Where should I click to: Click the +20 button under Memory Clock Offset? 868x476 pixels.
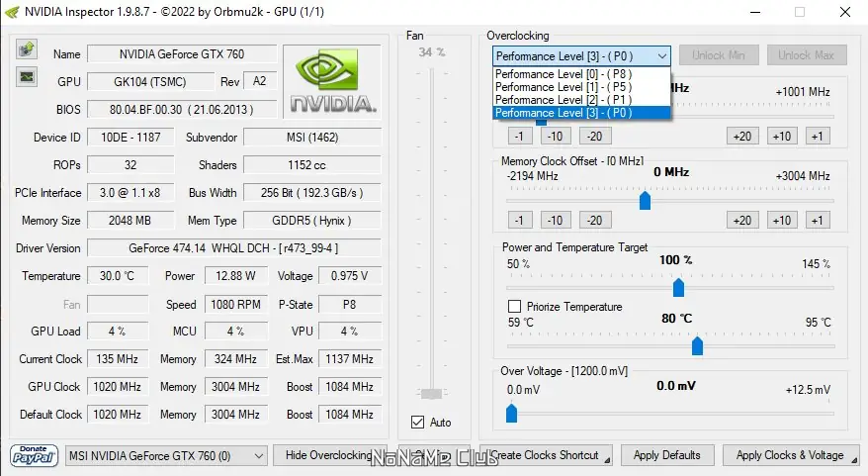coord(742,221)
